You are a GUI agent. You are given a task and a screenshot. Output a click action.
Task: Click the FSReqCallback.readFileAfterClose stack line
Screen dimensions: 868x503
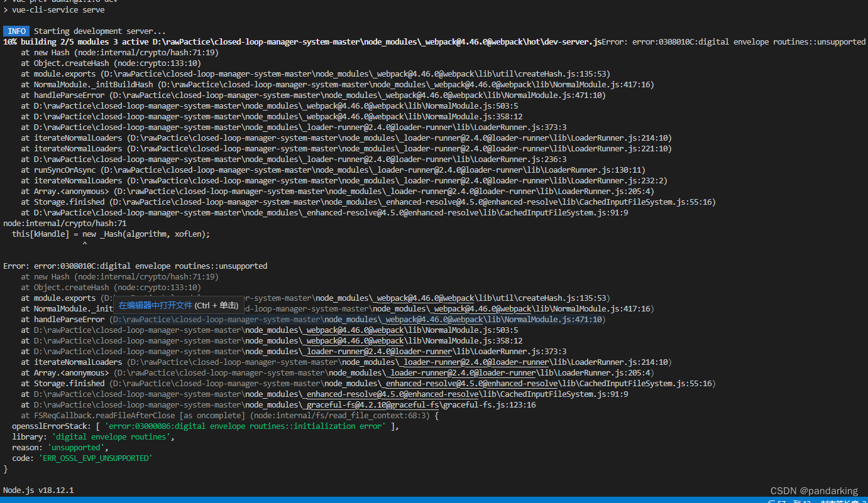(x=229, y=416)
